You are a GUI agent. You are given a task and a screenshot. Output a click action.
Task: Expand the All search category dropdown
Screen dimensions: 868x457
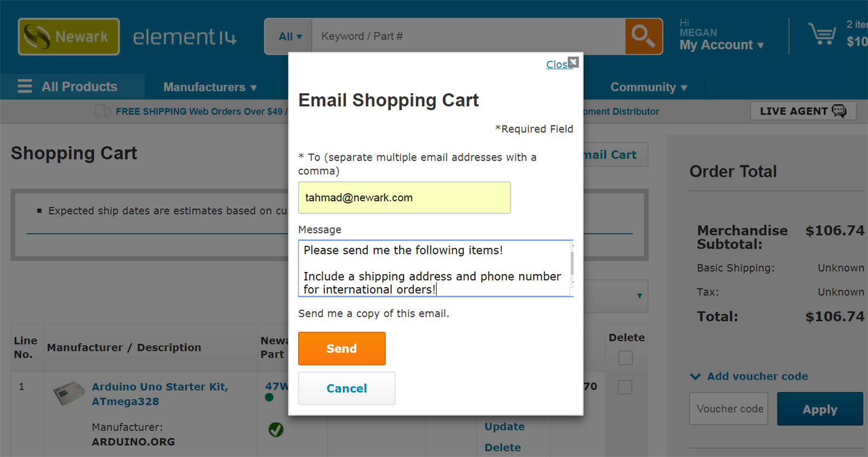(x=290, y=37)
